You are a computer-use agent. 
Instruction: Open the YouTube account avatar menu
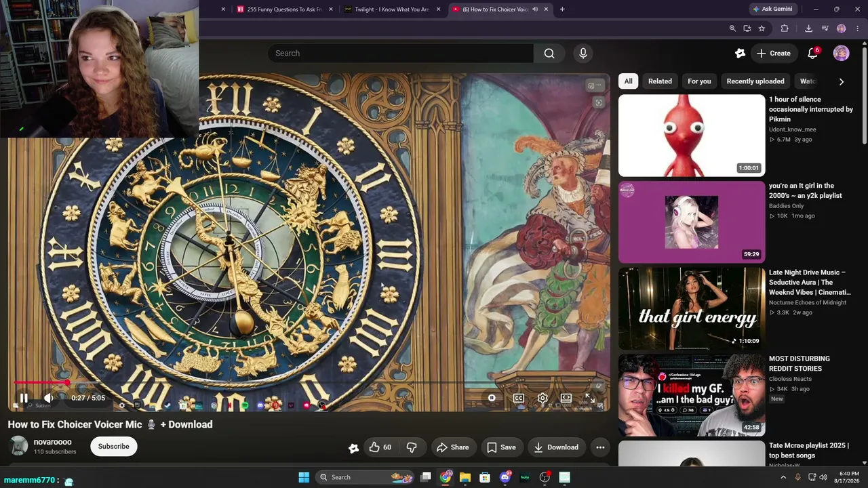point(841,54)
